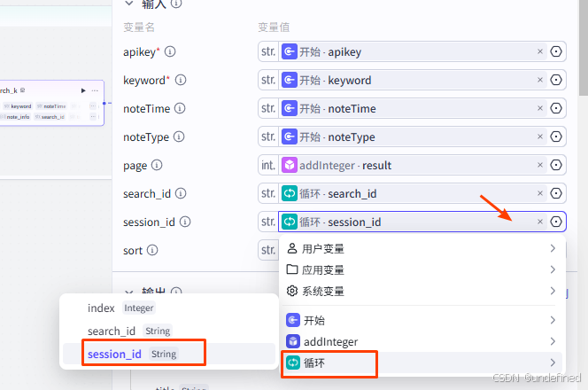This screenshot has height=390, width=588.
Task: Clear the noteType variable value
Action: pos(540,136)
